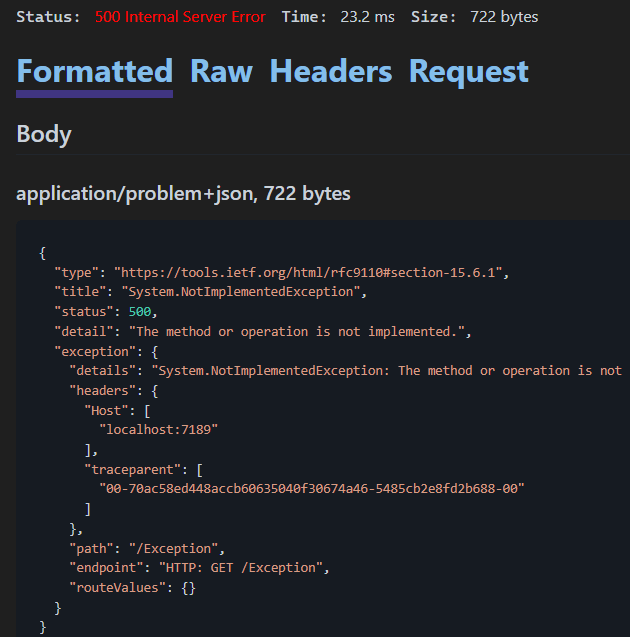Select the status value 500 in JSON

click(140, 312)
